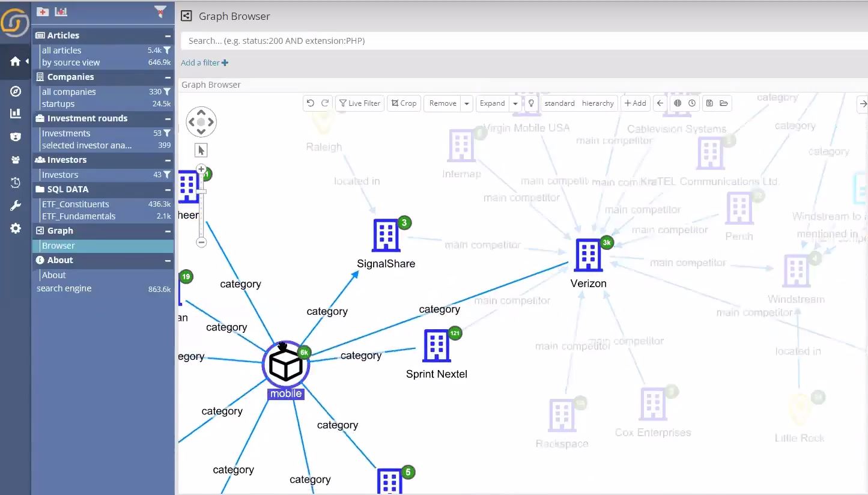The height and width of the screenshot is (495, 868).
Task: Open the Timelion clock icon in sidebar
Action: click(x=15, y=183)
